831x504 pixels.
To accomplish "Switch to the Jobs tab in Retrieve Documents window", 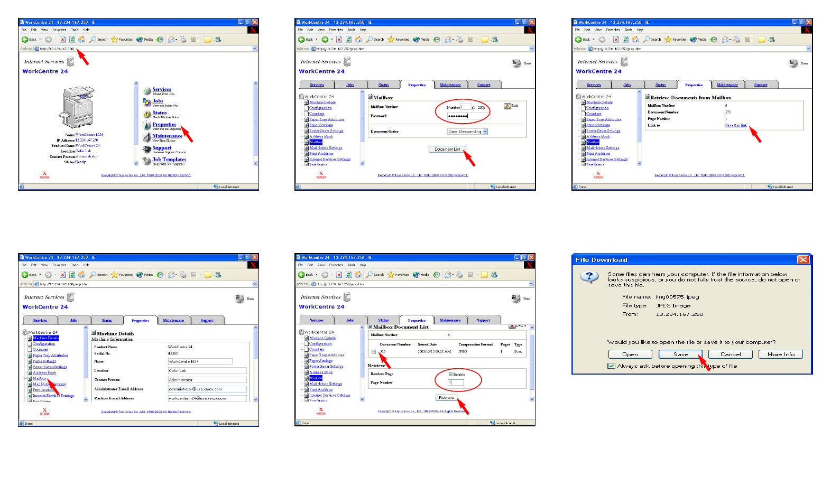I will 627,85.
